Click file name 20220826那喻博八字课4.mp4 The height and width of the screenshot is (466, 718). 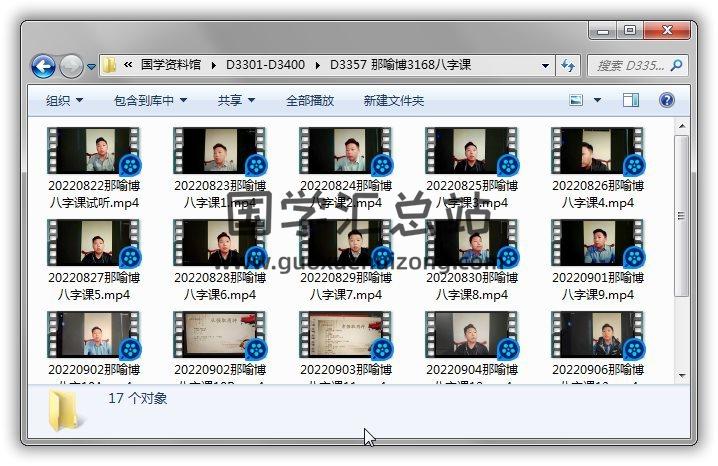pyautogui.click(x=598, y=194)
